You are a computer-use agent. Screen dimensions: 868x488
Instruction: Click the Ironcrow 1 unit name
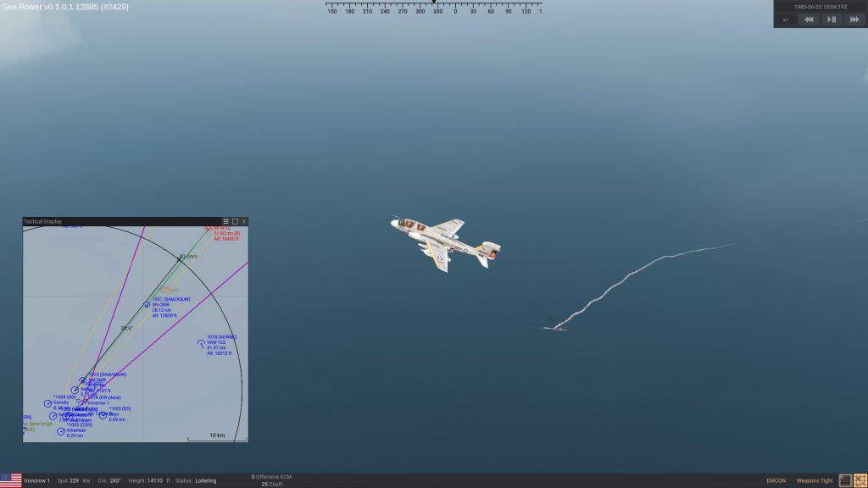pyautogui.click(x=36, y=480)
